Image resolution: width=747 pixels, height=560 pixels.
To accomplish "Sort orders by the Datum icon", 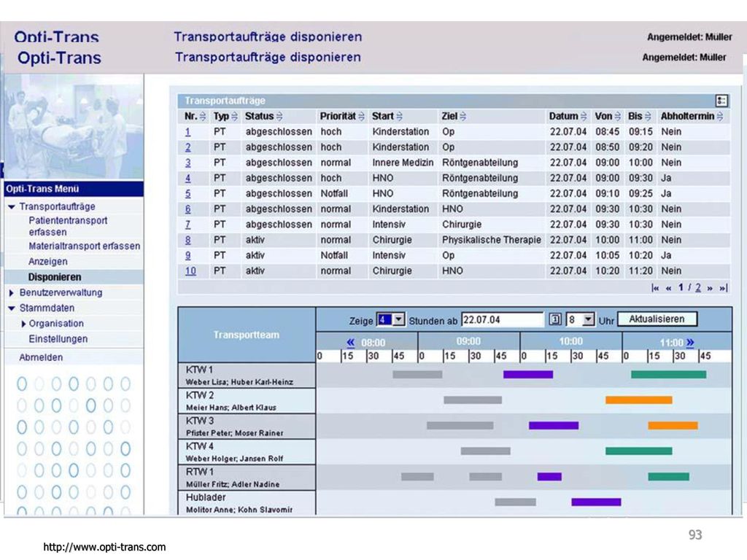I will pyautogui.click(x=584, y=116).
